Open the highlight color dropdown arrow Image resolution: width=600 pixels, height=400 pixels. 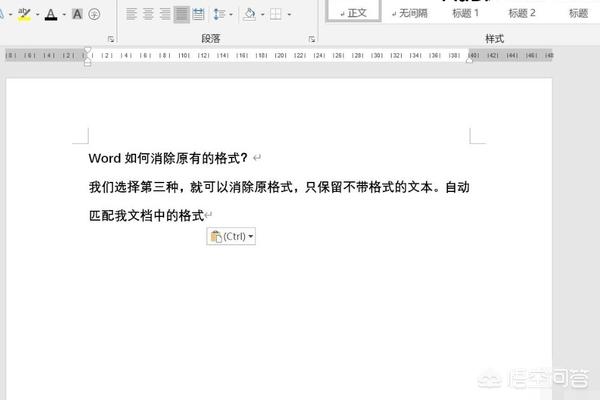38,15
